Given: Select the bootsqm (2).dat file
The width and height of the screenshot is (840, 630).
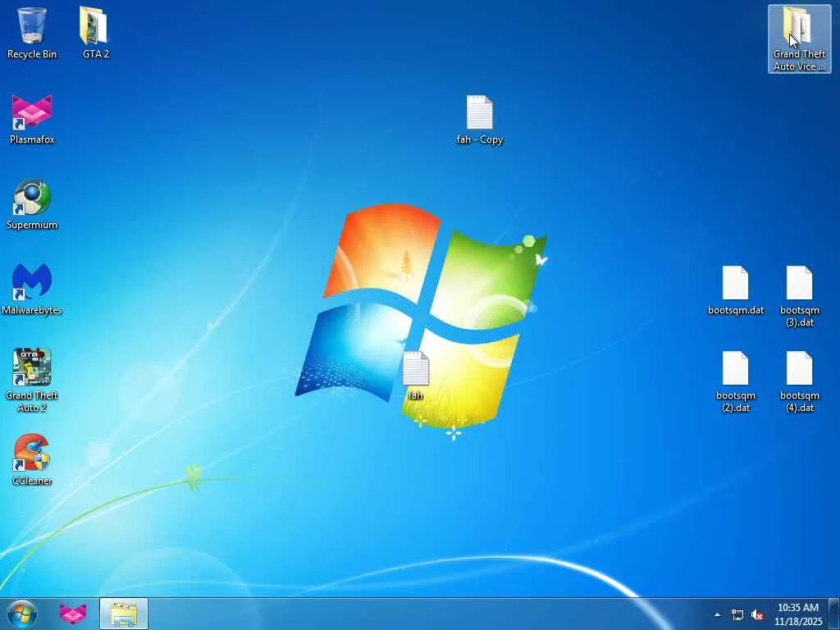Looking at the screenshot, I should tap(736, 381).
